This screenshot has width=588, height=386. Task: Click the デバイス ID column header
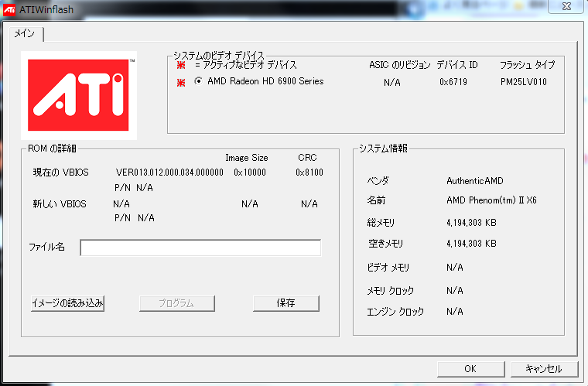coord(457,65)
